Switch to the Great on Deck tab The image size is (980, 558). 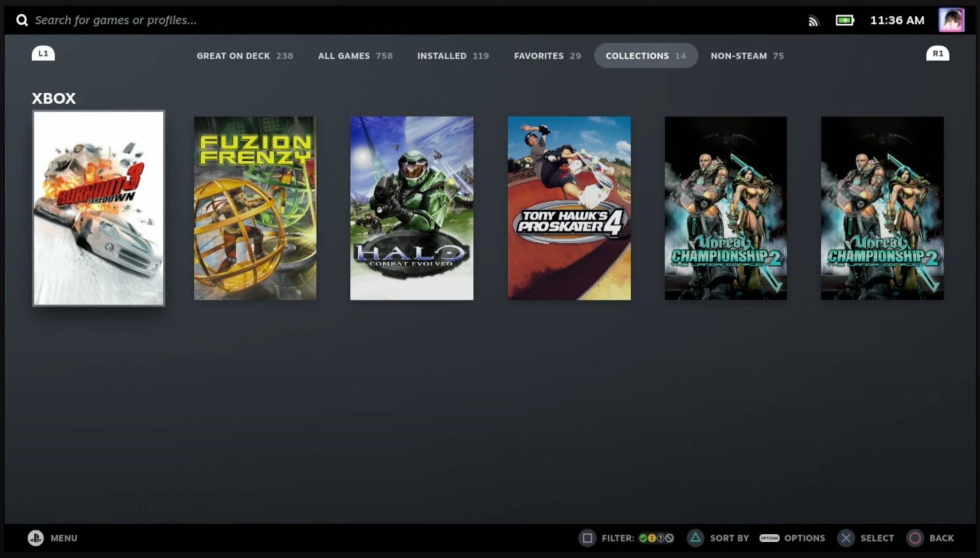(245, 56)
